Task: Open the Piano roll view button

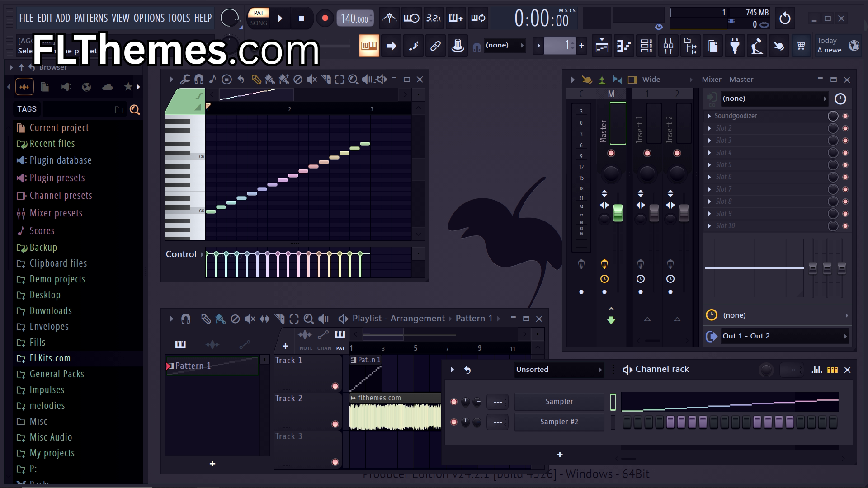Action: [624, 46]
